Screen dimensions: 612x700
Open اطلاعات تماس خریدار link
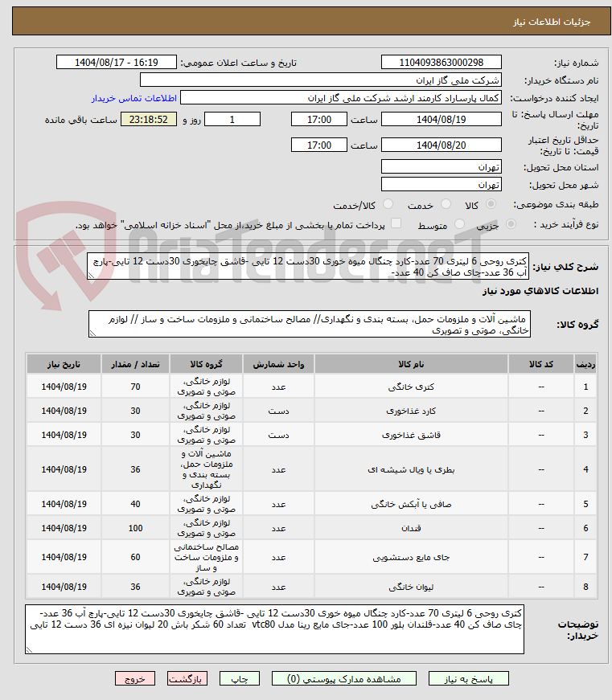point(134,98)
